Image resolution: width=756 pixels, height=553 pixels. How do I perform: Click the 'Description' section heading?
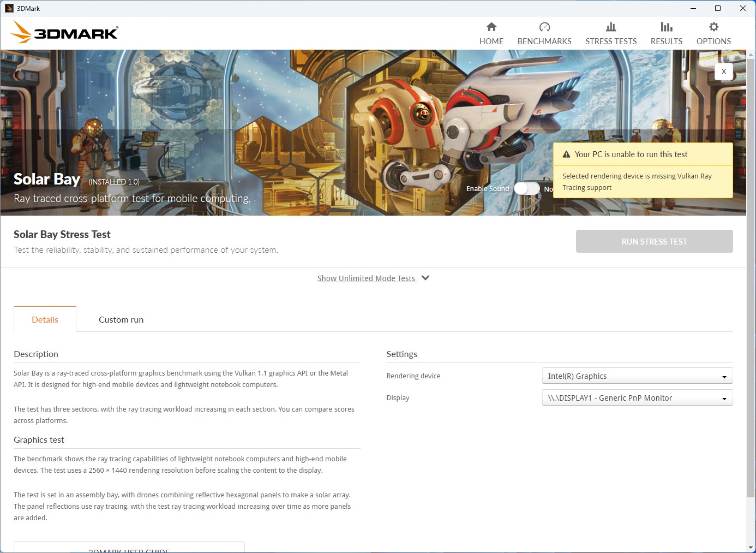(x=36, y=354)
